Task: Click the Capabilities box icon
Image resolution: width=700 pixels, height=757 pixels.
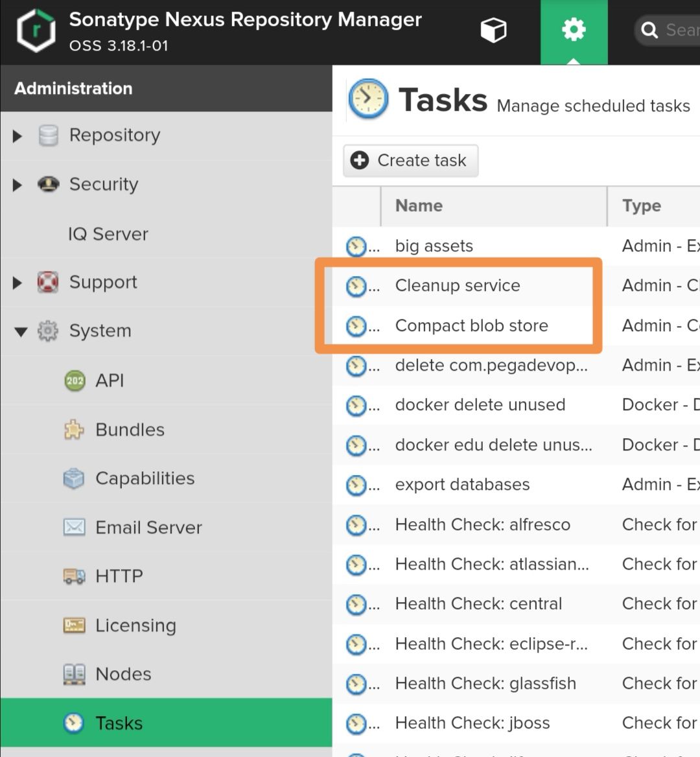Action: click(74, 478)
